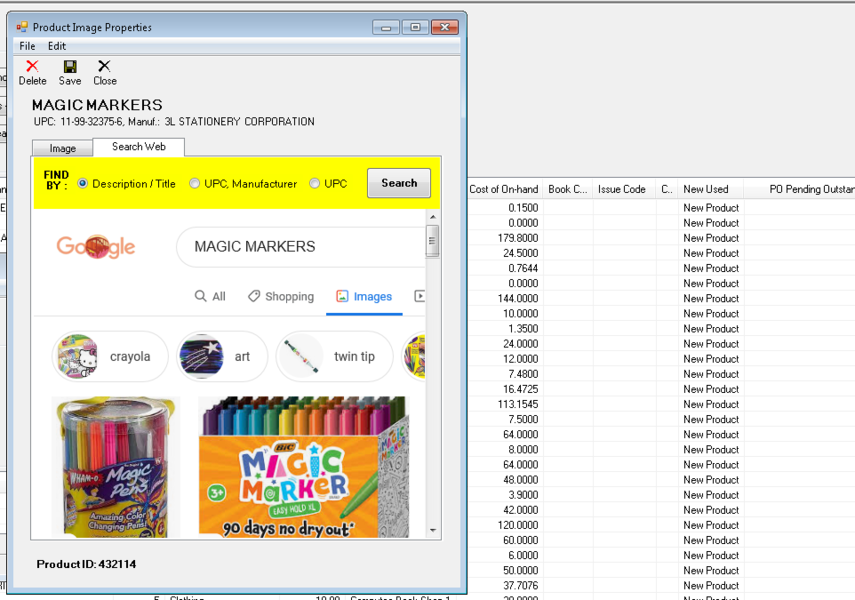Click the red Delete icon in toolbar
Image resolution: width=855 pixels, height=600 pixels.
[32, 67]
